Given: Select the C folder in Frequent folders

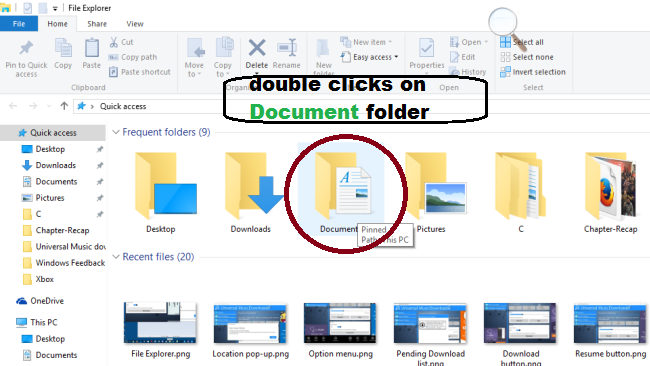Looking at the screenshot, I should point(521,193).
